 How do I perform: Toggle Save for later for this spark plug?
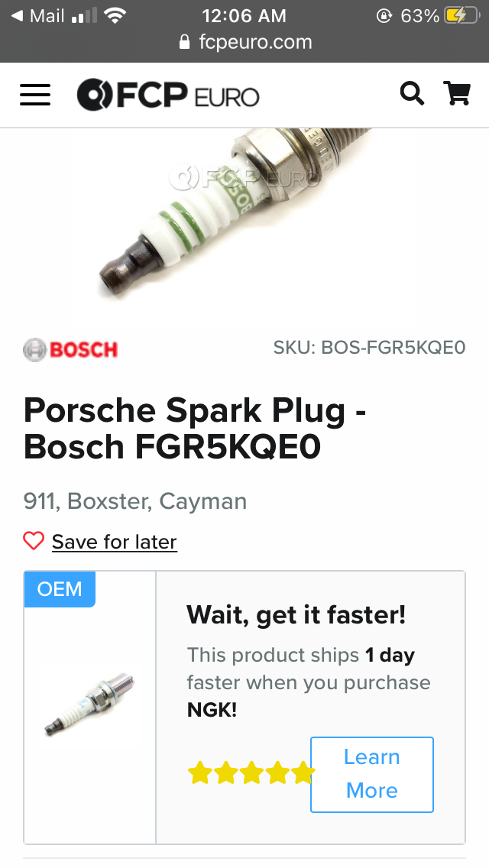[x=113, y=541]
